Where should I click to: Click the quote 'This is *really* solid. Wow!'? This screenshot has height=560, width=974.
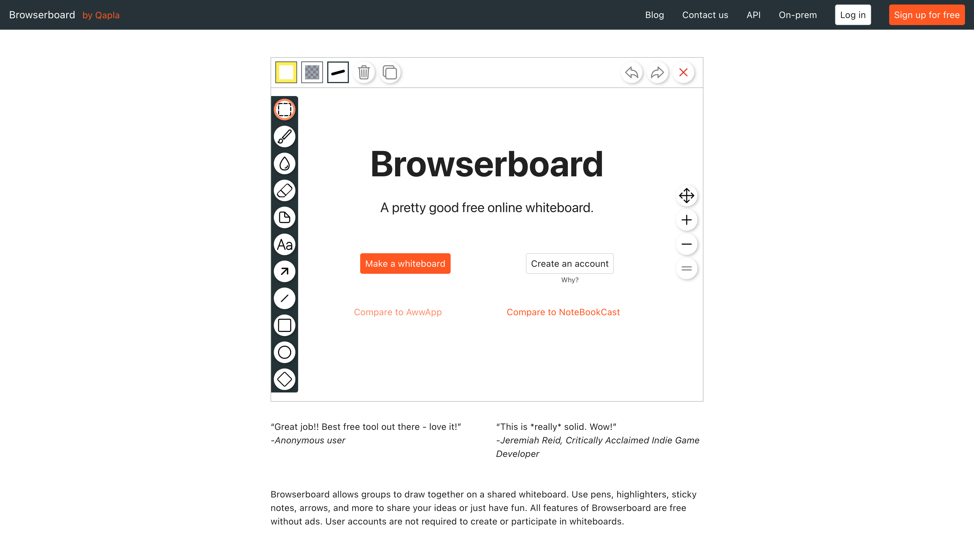[556, 427]
